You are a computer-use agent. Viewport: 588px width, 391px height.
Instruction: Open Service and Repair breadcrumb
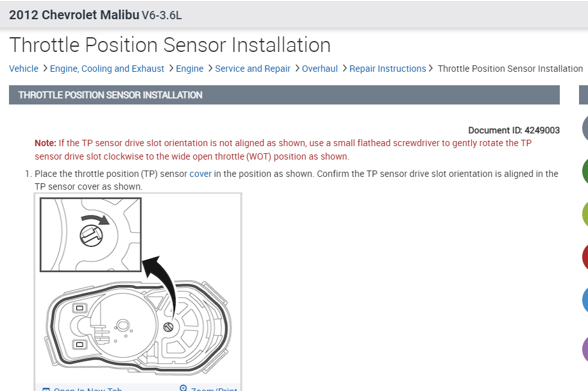(x=253, y=69)
